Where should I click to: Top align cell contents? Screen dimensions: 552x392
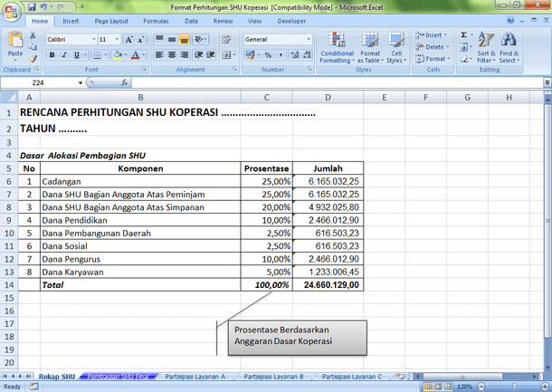pyautogui.click(x=159, y=40)
